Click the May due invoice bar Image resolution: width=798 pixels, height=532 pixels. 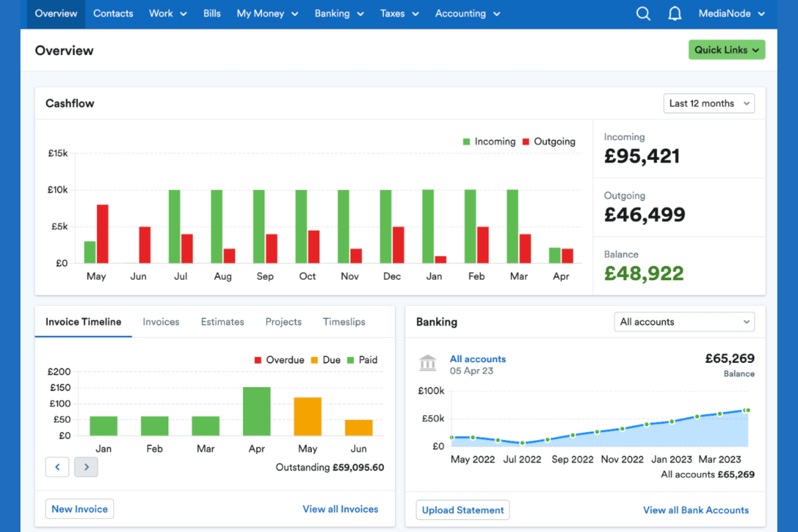(x=307, y=416)
